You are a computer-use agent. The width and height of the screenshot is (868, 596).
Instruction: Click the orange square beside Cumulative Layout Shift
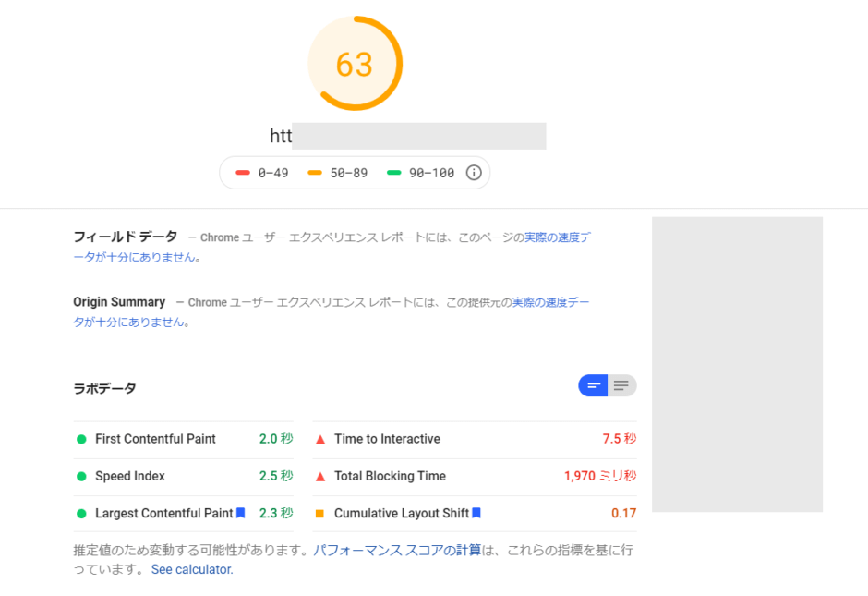319,514
